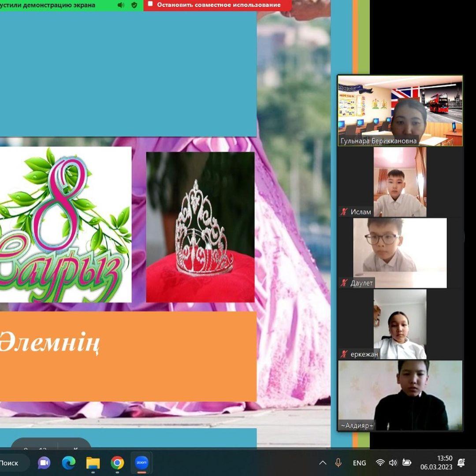Image resolution: width=476 pixels, height=476 pixels.
Task: Open Google Chrome from the taskbar
Action: [x=117, y=463]
